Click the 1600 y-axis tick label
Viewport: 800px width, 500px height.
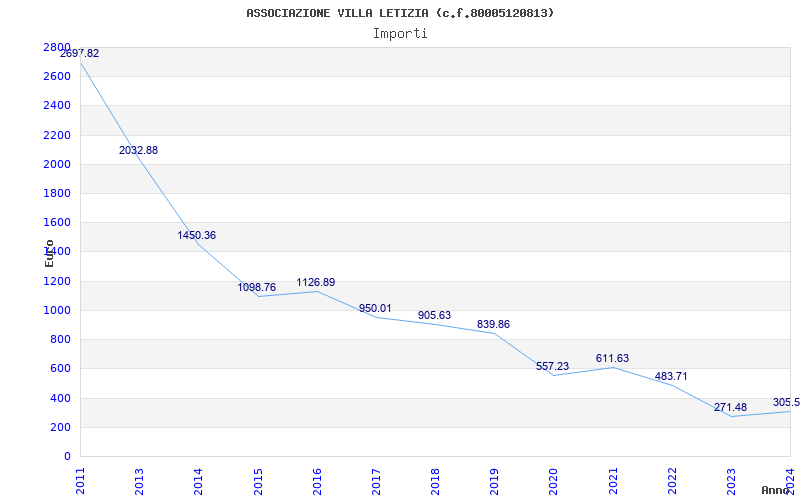57,222
